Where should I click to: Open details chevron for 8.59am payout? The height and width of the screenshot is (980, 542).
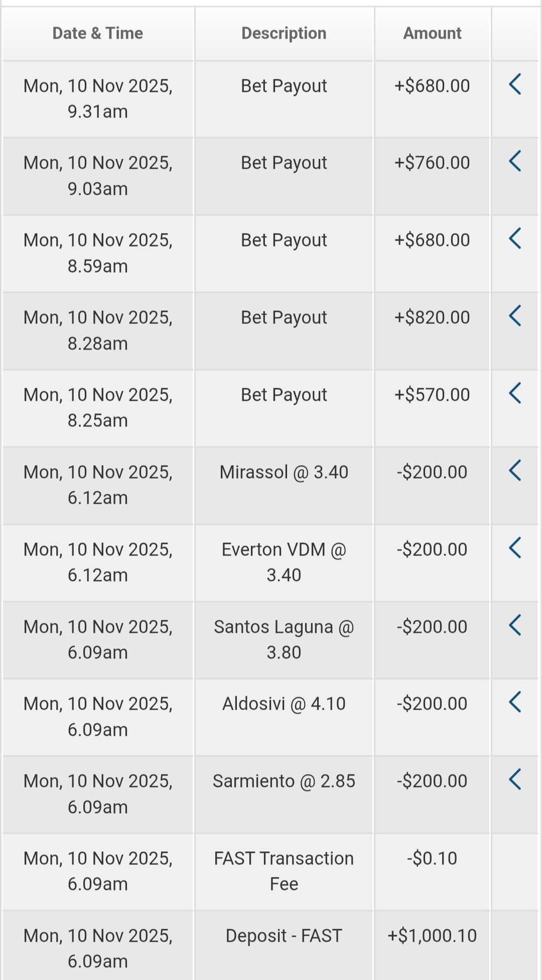coord(515,239)
